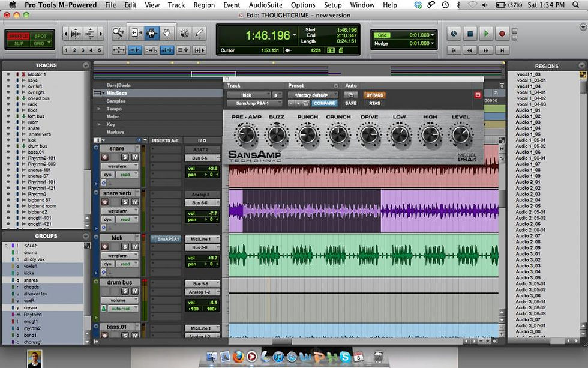Select the 'vocal 1_04' region in Regions list

(x=529, y=86)
